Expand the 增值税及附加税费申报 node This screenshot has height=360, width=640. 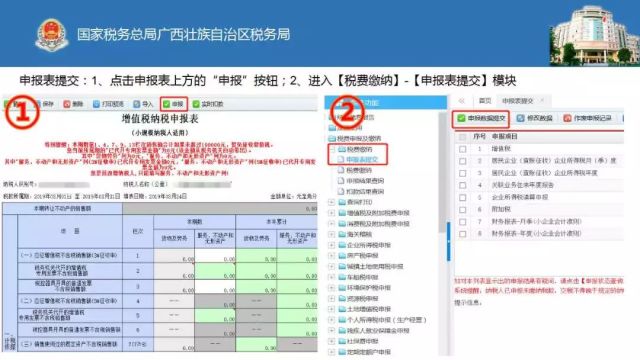click(x=331, y=213)
